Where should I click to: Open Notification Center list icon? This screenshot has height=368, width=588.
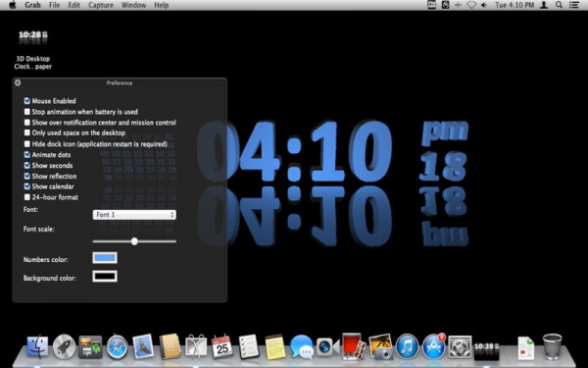point(573,5)
